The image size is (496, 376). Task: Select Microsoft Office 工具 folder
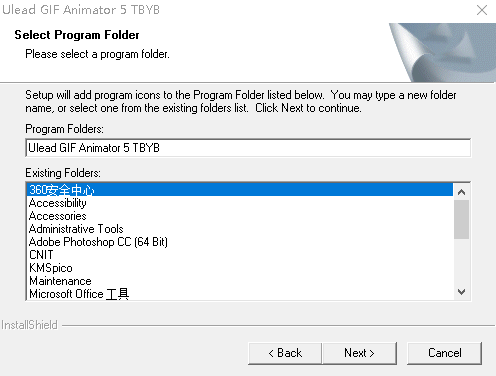[240, 294]
